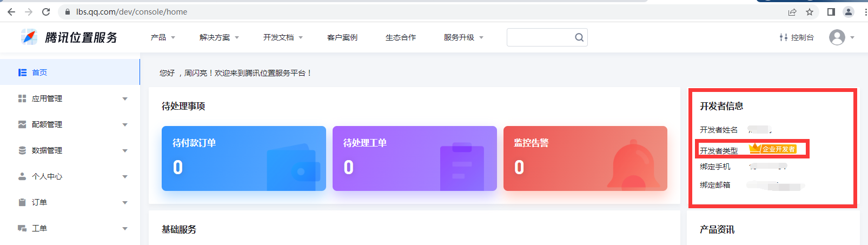Click the browser forward arrow

[x=29, y=12]
